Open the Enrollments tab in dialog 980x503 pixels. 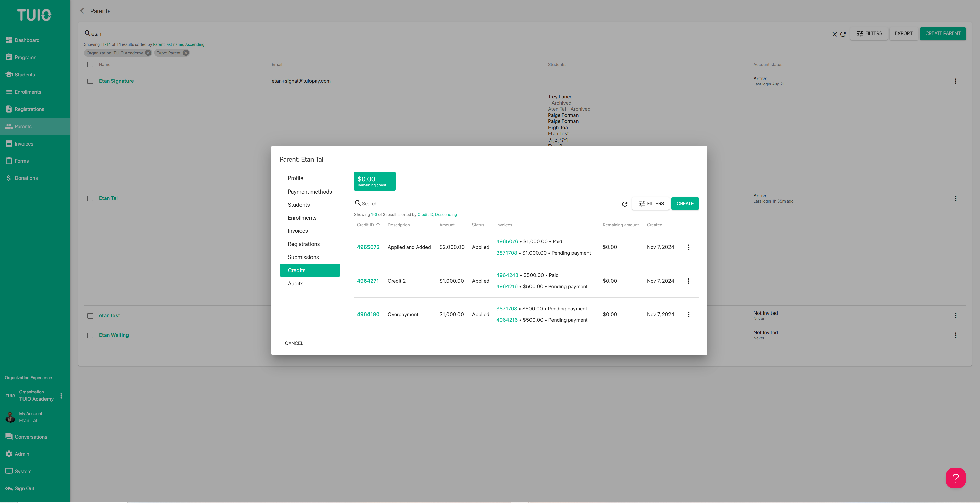[310, 218]
